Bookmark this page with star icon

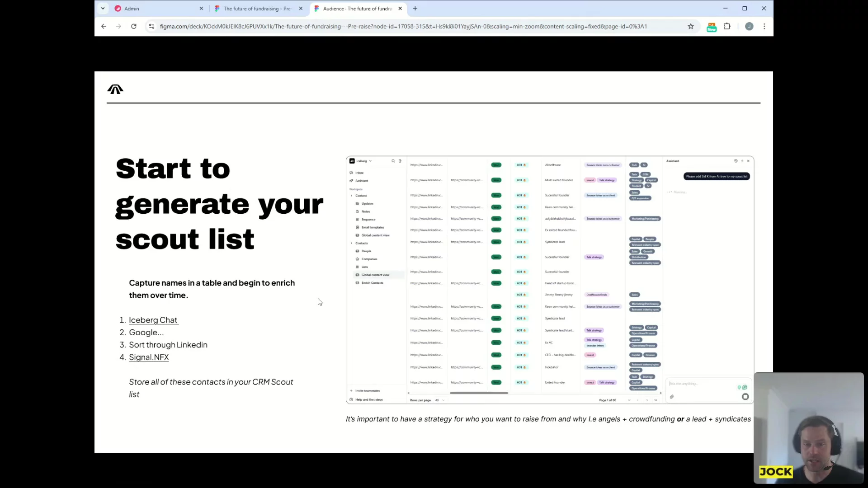tap(690, 26)
